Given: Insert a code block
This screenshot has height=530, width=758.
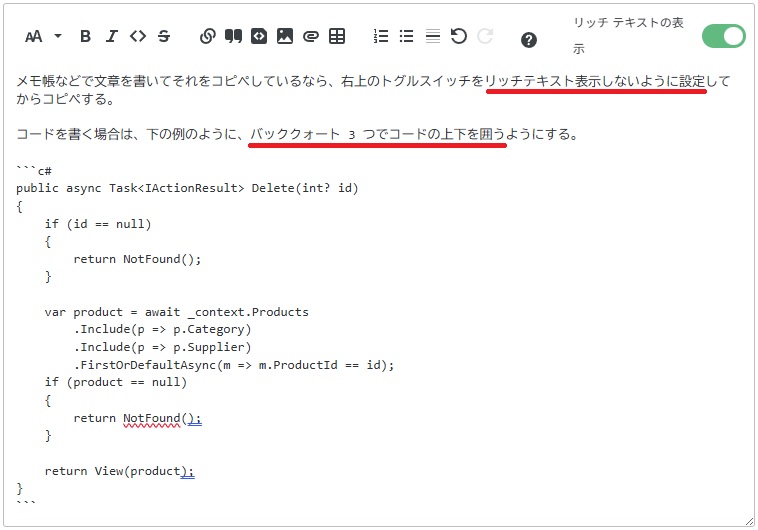Looking at the screenshot, I should pyautogui.click(x=259, y=36).
